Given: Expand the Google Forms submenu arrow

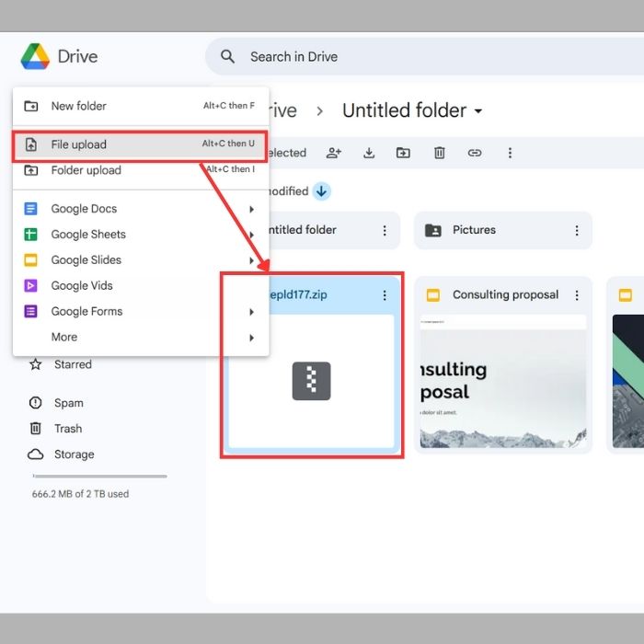Looking at the screenshot, I should [x=251, y=312].
